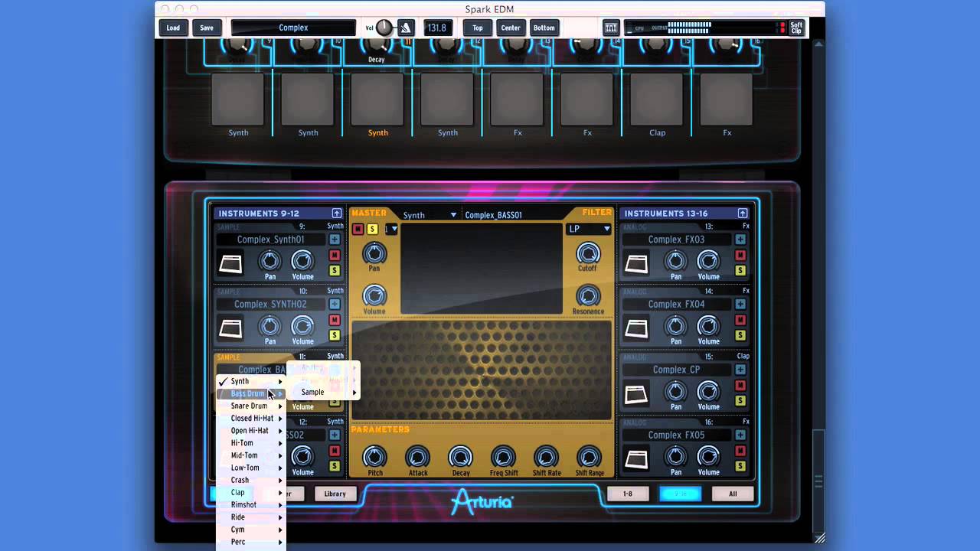Click the plus icon for Complex_SYNTH02
Image resolution: width=980 pixels, height=551 pixels.
[x=335, y=305]
